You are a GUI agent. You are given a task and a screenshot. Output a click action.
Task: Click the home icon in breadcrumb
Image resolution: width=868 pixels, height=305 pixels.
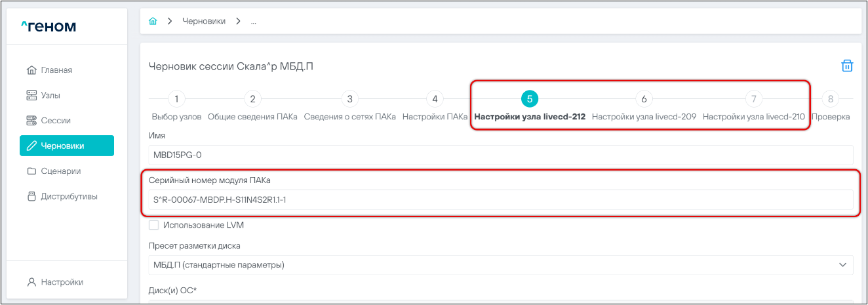click(x=153, y=21)
